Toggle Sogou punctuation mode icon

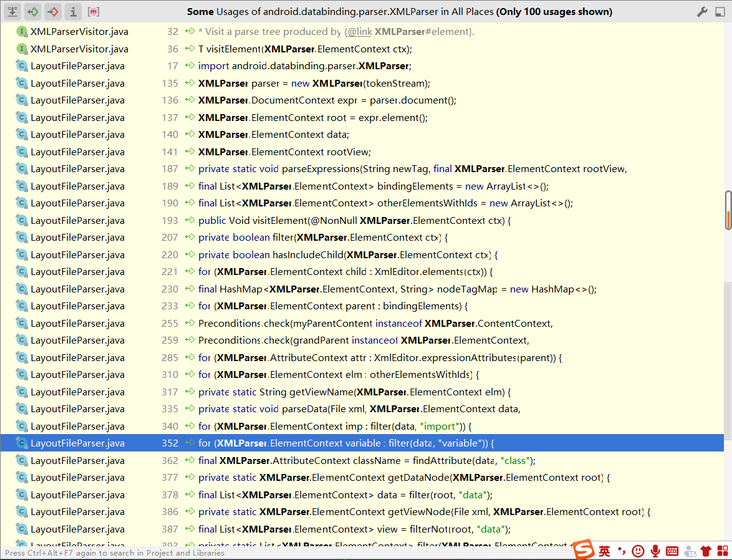[621, 551]
